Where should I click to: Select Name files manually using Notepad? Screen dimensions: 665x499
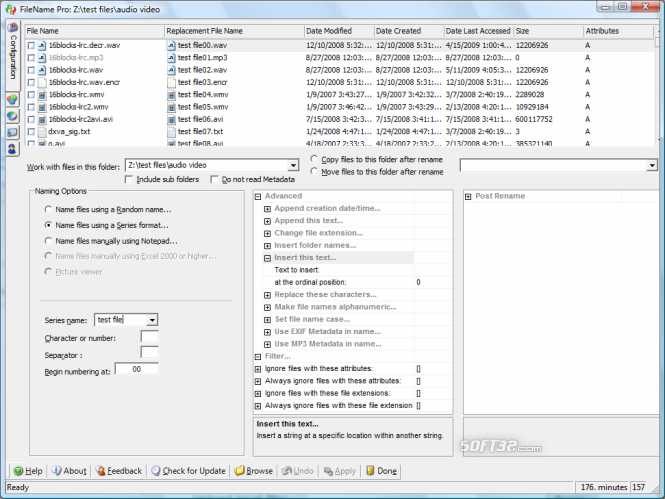48,241
